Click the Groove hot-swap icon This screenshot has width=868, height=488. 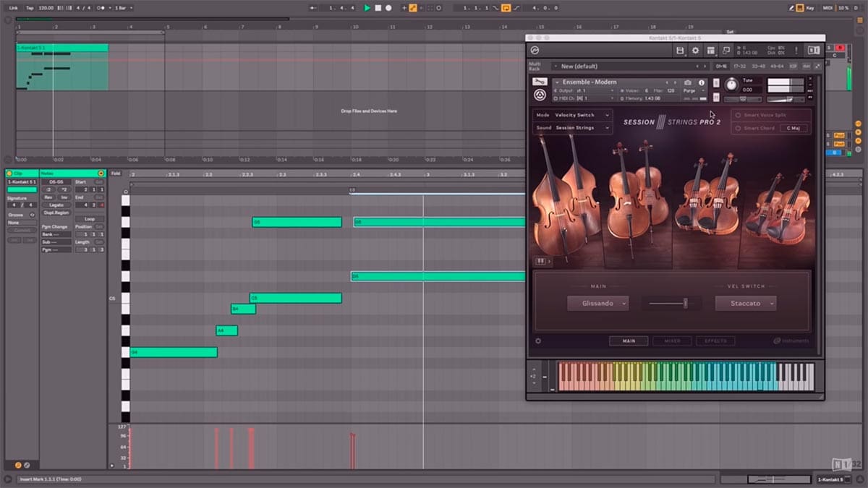coord(32,215)
